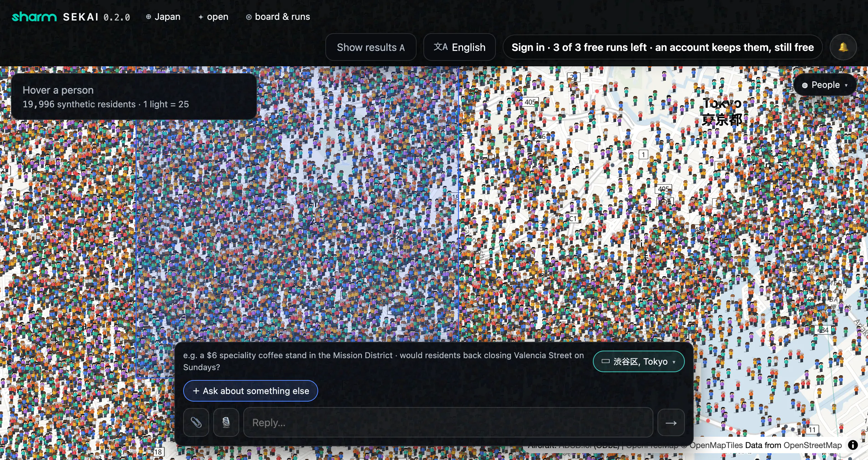This screenshot has height=460, width=868.
Task: Change language from English
Action: (459, 47)
